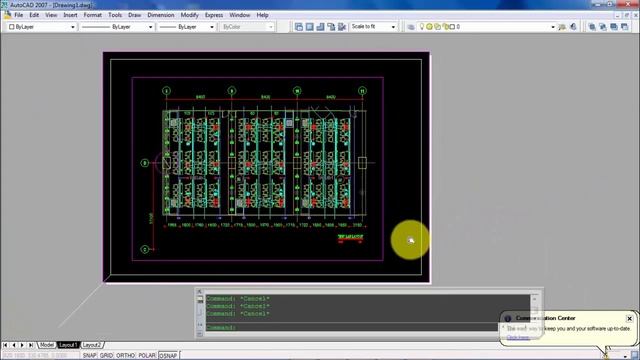
Task: Click the red drawing title label
Action: [350, 237]
